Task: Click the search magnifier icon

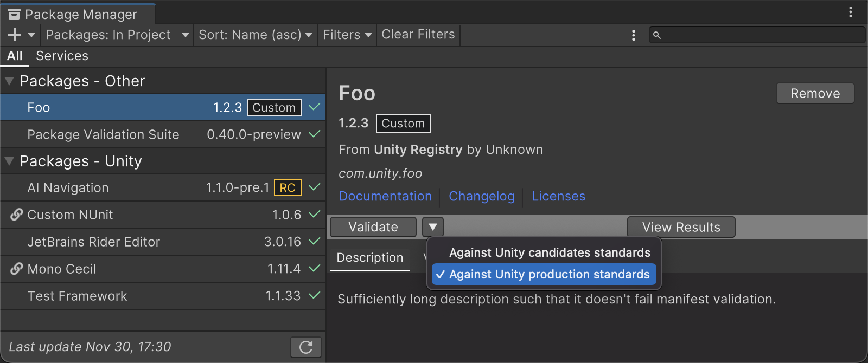Action: point(657,35)
